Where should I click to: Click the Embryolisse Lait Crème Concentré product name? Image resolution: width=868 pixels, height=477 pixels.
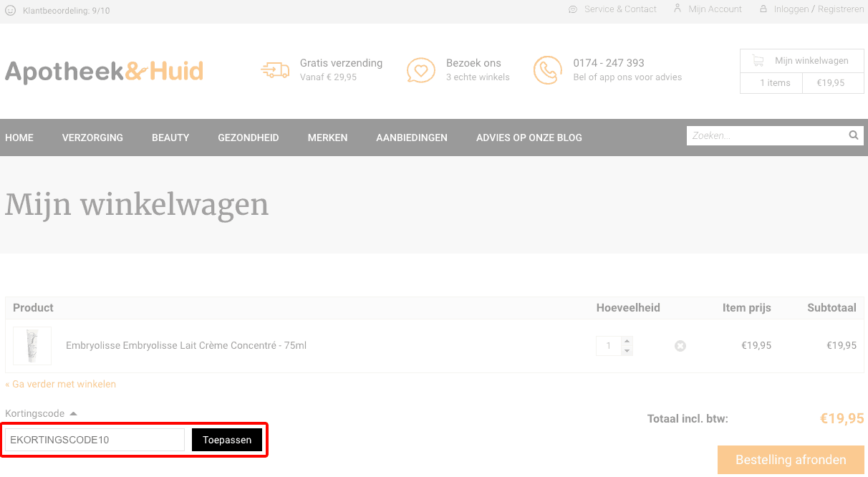point(186,345)
